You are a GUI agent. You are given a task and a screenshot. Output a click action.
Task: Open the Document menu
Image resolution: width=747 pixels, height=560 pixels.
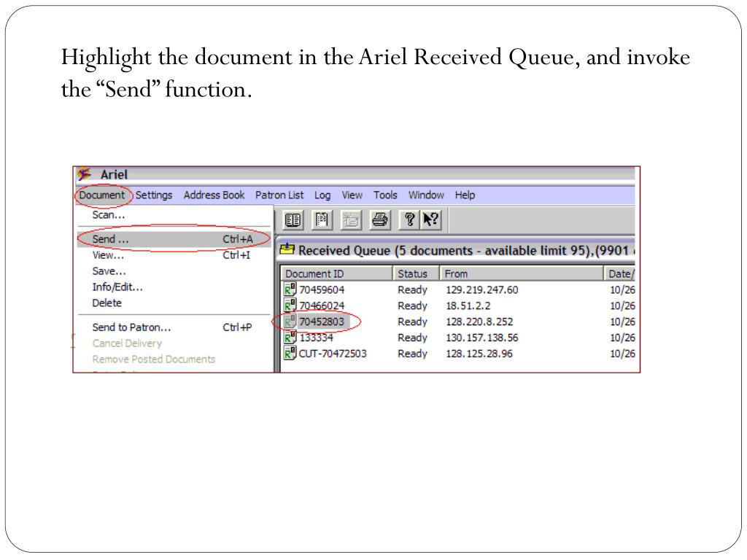click(x=102, y=195)
